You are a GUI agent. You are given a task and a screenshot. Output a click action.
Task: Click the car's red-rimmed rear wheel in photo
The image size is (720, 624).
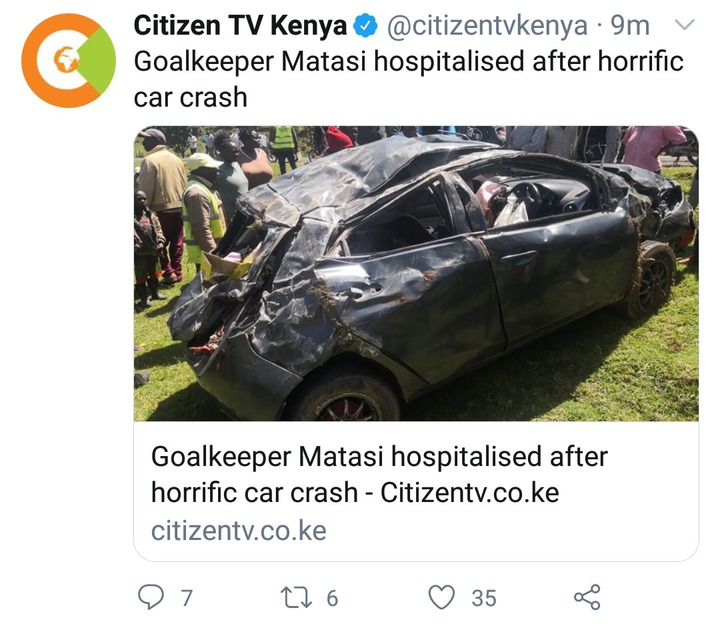tap(347, 401)
